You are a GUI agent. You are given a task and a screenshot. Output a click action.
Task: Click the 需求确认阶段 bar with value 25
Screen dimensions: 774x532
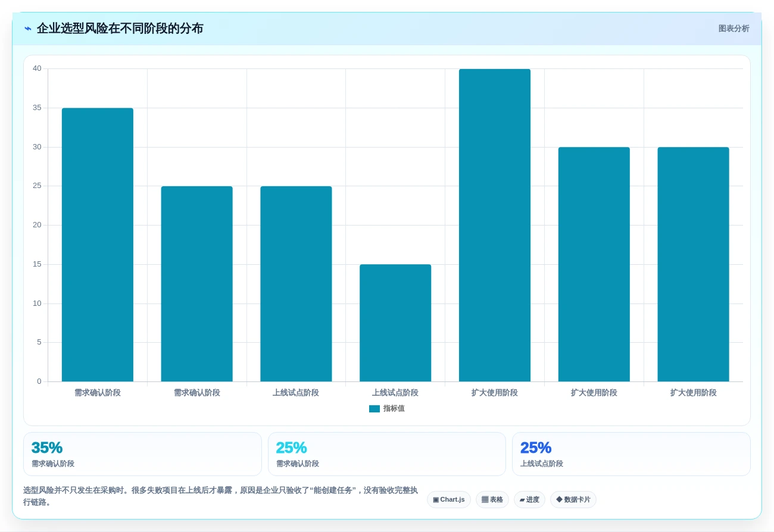[197, 284]
